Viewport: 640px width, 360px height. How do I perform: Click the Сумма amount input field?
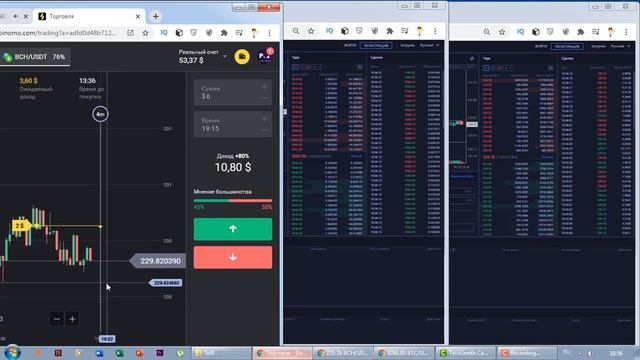pyautogui.click(x=233, y=93)
